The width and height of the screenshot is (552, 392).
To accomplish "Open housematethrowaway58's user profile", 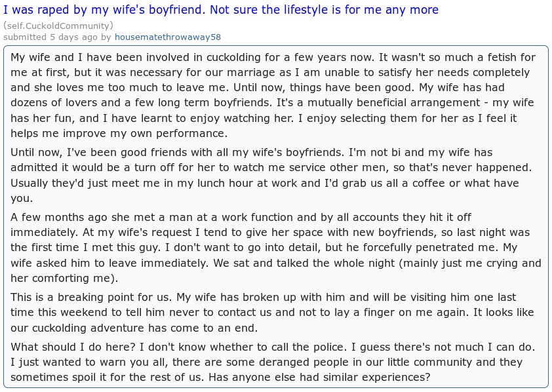I will pyautogui.click(x=168, y=37).
